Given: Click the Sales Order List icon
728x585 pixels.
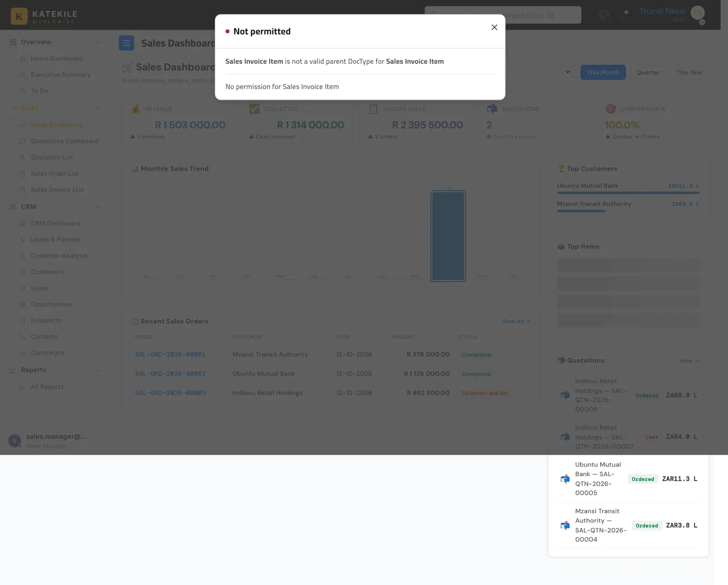Looking at the screenshot, I should [22, 173].
